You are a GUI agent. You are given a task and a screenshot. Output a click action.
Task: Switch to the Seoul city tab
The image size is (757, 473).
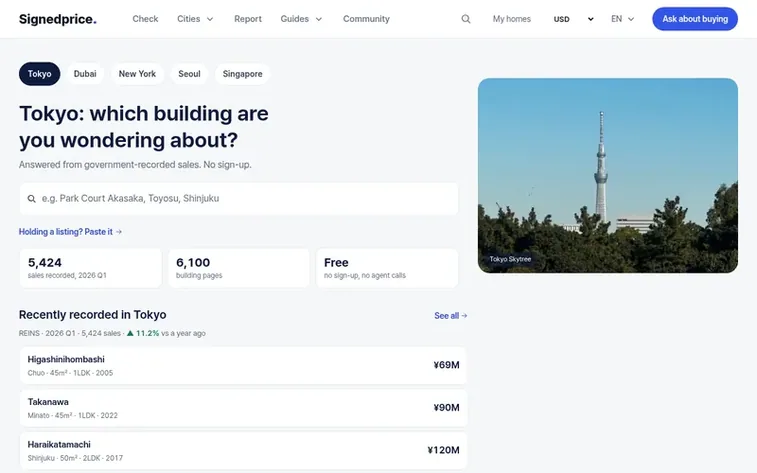[189, 74]
